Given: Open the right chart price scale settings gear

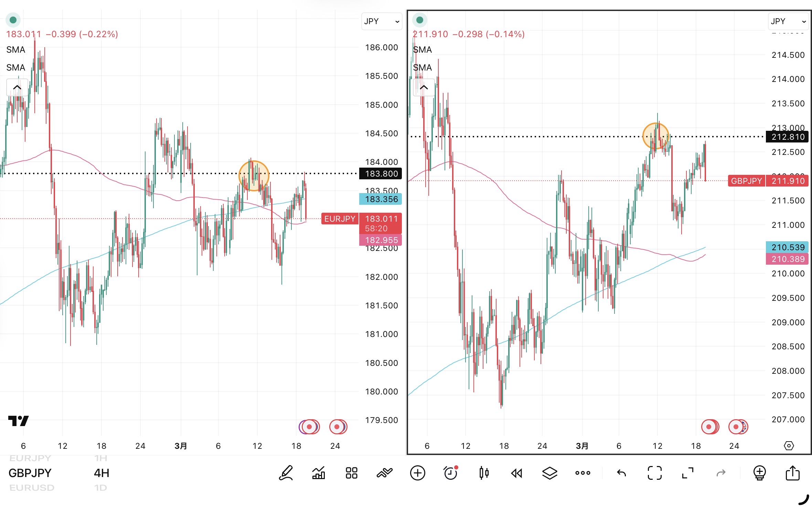Looking at the screenshot, I should [x=789, y=446].
